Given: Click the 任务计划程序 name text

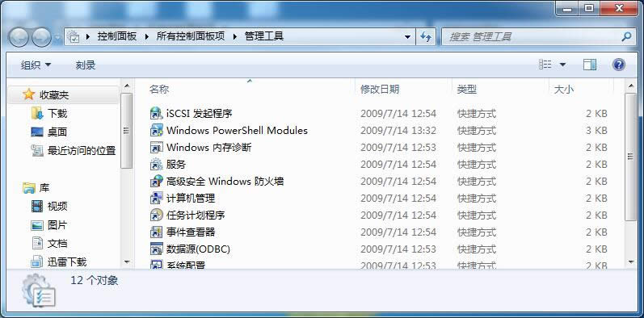Looking at the screenshot, I should [x=196, y=215].
